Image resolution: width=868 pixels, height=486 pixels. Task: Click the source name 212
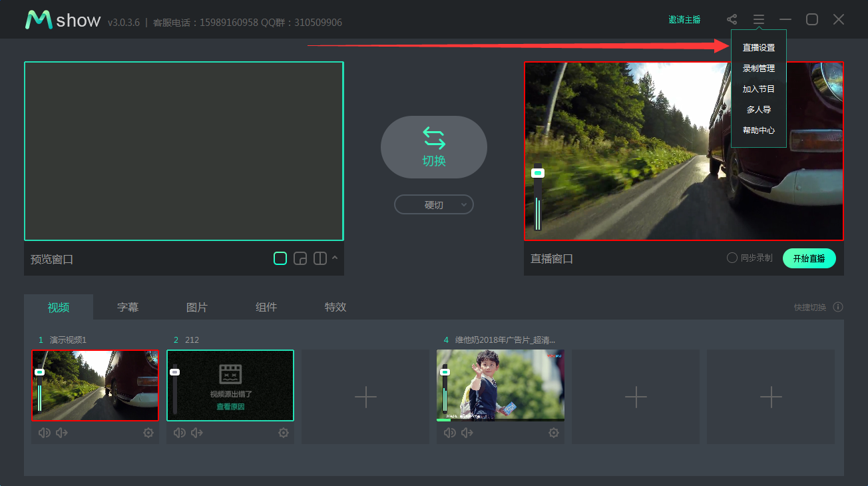[192, 340]
